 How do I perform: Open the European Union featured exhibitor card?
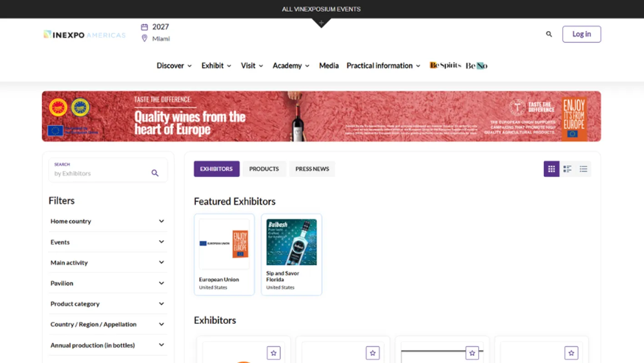pos(224,255)
